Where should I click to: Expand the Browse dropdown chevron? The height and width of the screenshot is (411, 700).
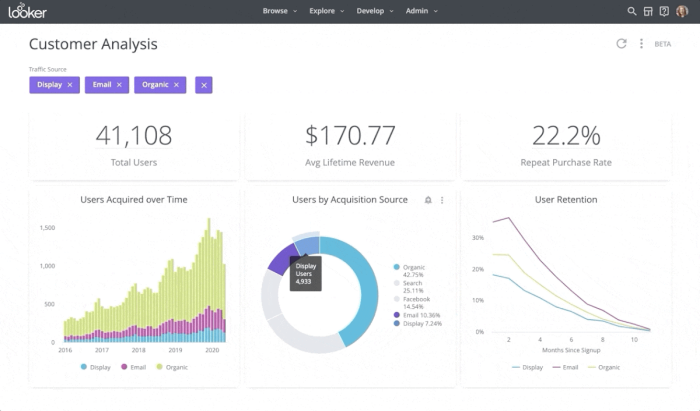[295, 11]
